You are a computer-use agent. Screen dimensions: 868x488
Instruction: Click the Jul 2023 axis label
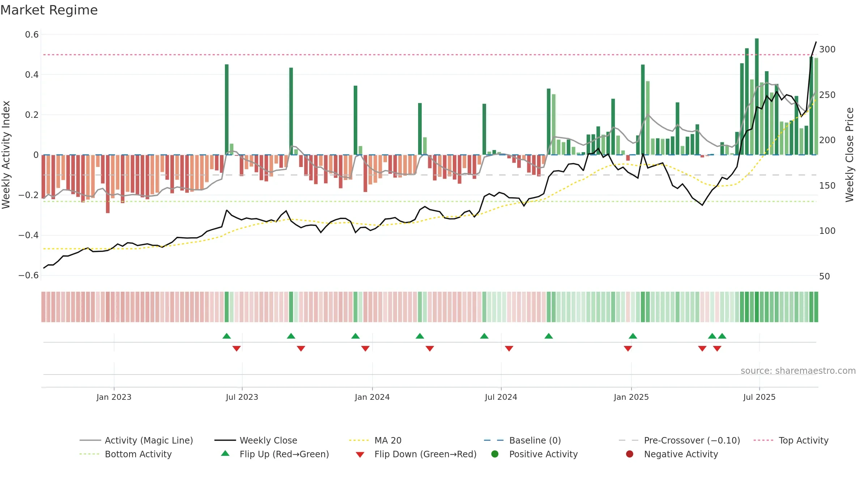[242, 397]
